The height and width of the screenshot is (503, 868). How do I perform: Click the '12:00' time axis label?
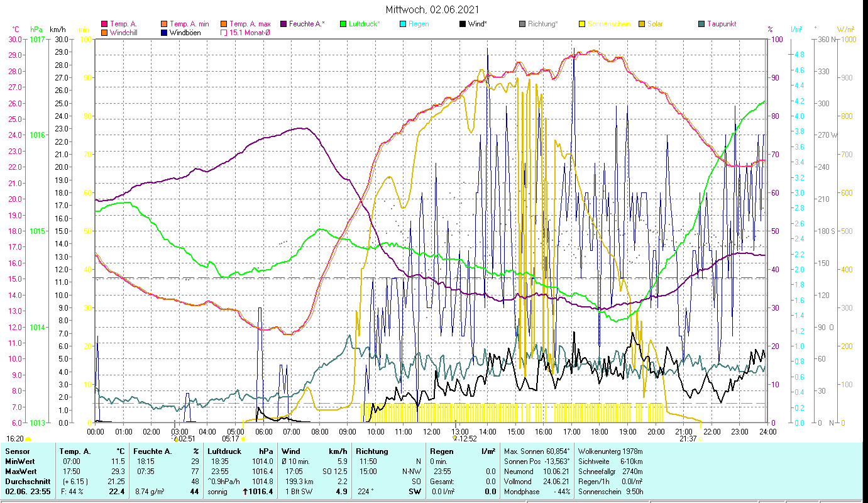[x=432, y=432]
